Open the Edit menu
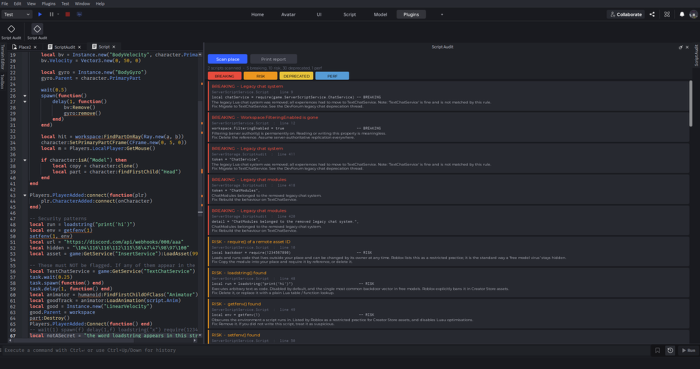 point(17,4)
